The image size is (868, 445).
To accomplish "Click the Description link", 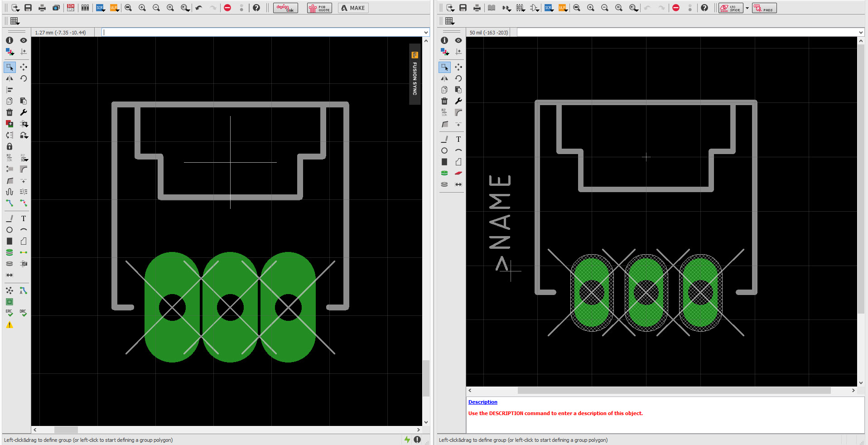I will (x=482, y=402).
